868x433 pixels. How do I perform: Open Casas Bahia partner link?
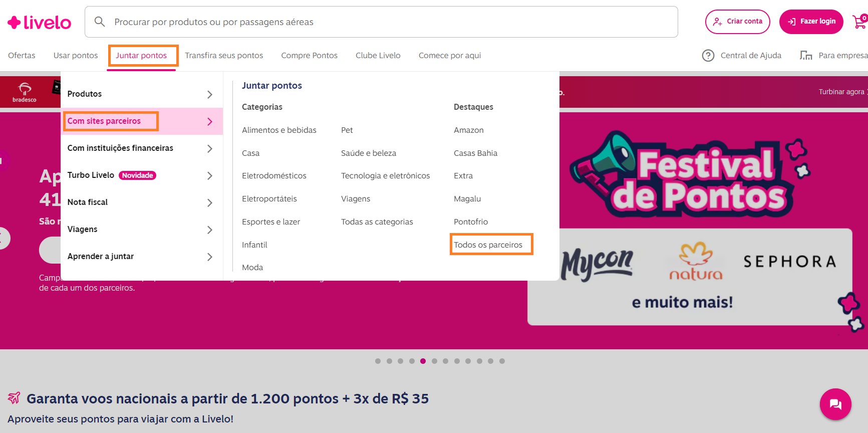(475, 153)
